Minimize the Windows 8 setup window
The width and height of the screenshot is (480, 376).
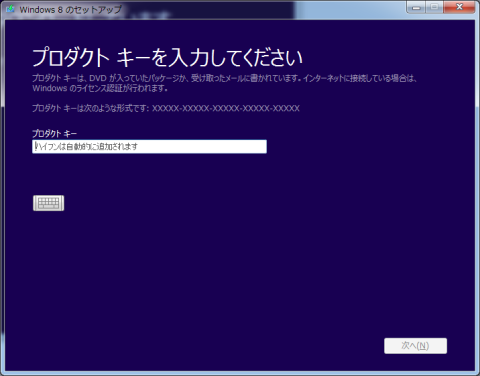(x=416, y=7)
